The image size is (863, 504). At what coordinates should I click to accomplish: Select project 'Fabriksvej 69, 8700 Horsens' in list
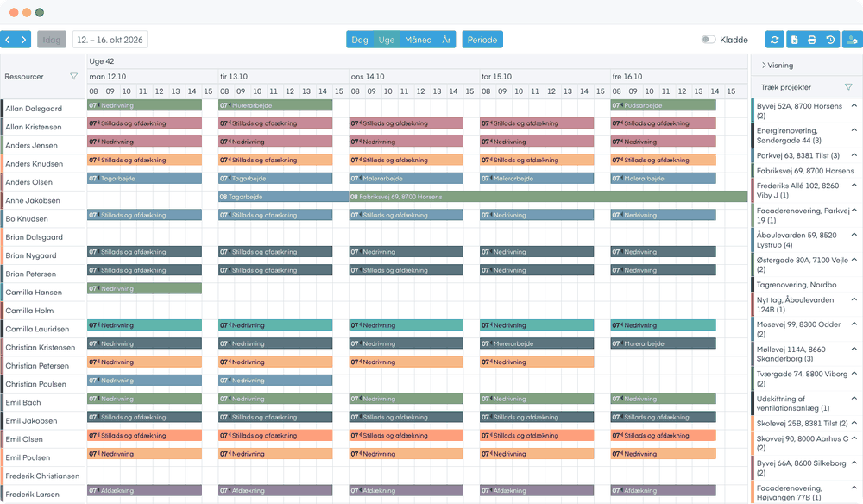(805, 171)
